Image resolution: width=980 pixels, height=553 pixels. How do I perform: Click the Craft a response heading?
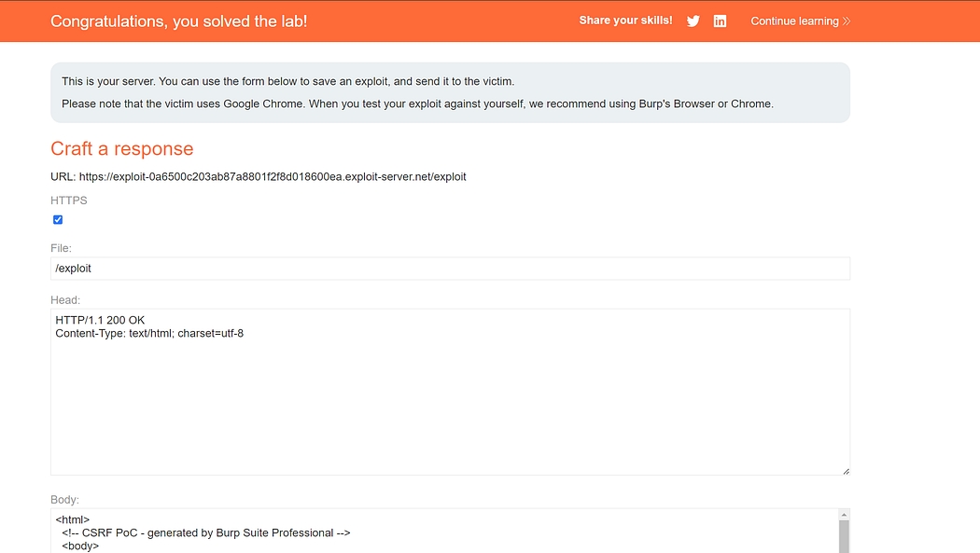(x=122, y=149)
